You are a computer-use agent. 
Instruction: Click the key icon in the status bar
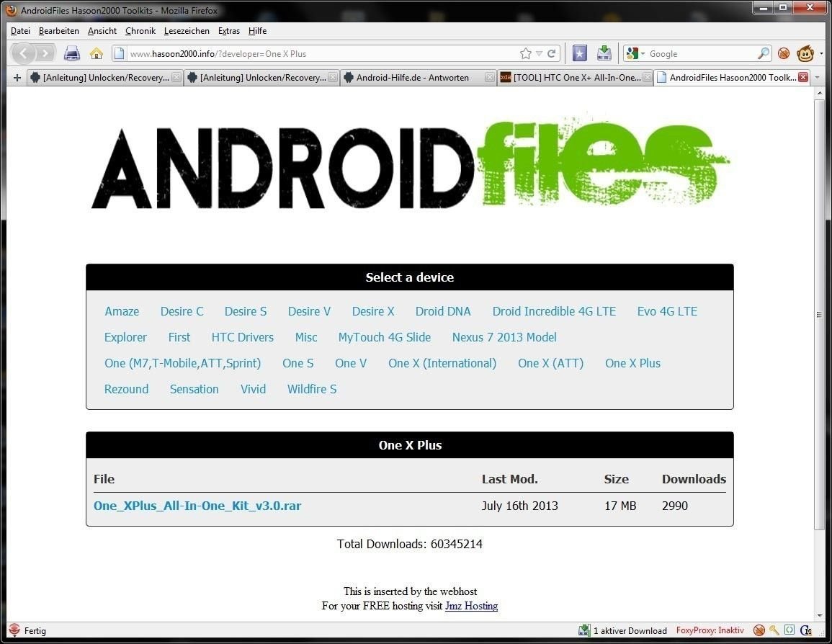774,630
